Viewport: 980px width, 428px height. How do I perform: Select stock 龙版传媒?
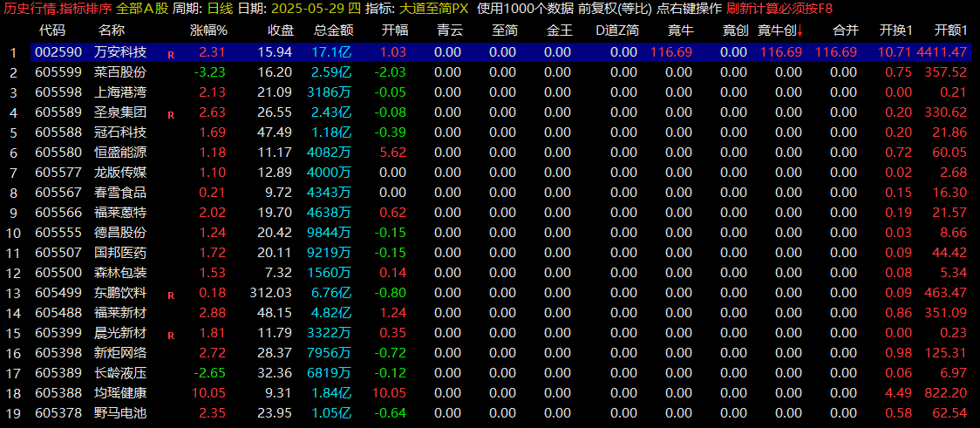click(120, 173)
